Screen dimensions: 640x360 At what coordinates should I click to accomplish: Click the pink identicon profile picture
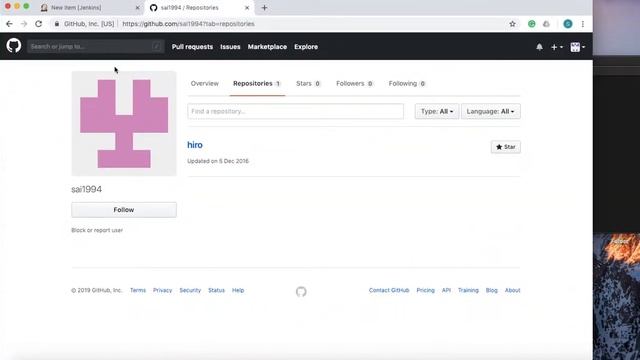pos(124,124)
